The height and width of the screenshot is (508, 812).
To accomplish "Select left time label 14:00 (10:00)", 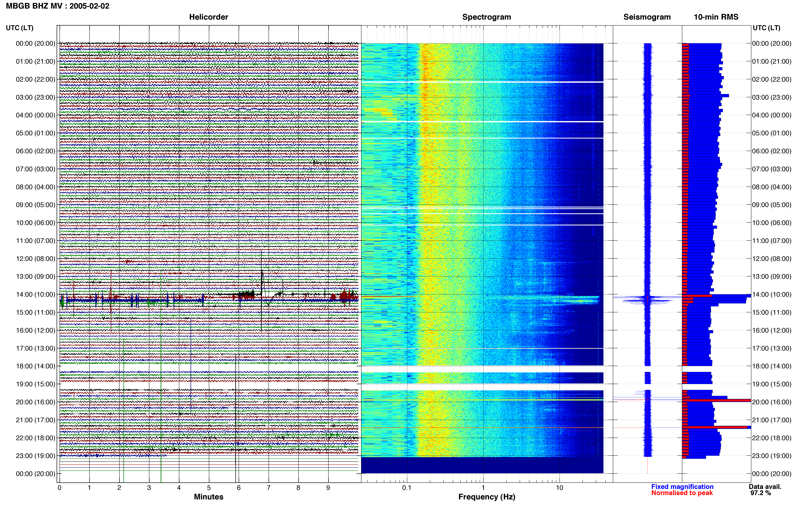I will [36, 294].
